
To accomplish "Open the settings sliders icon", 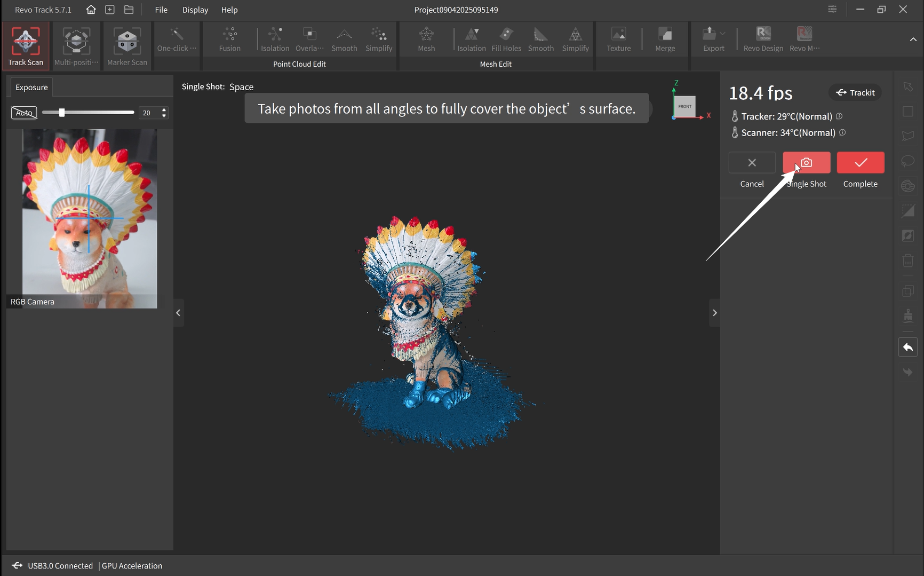I will coord(832,9).
